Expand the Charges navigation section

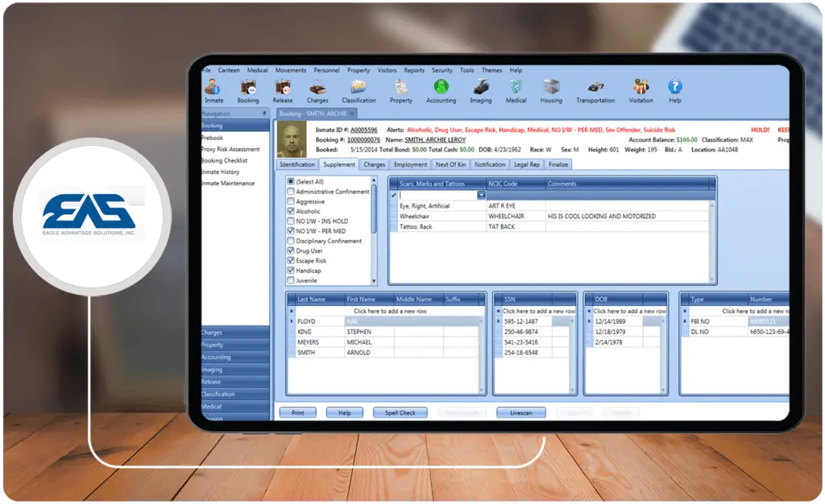234,333
